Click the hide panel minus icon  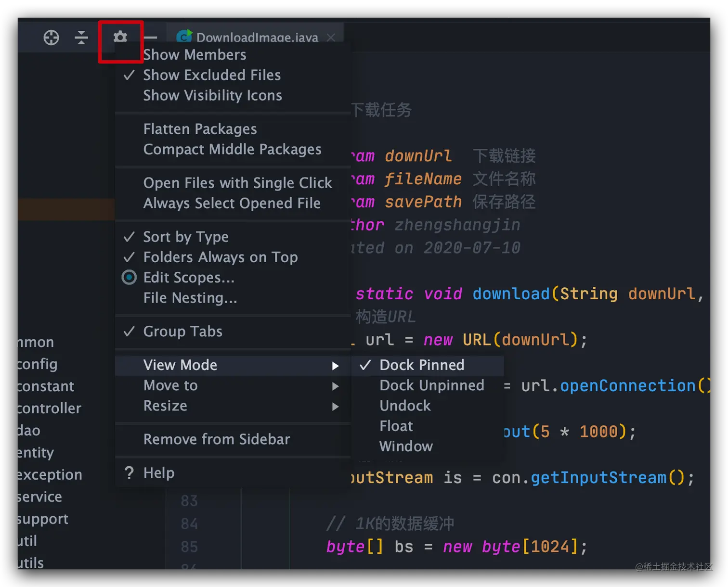(150, 37)
